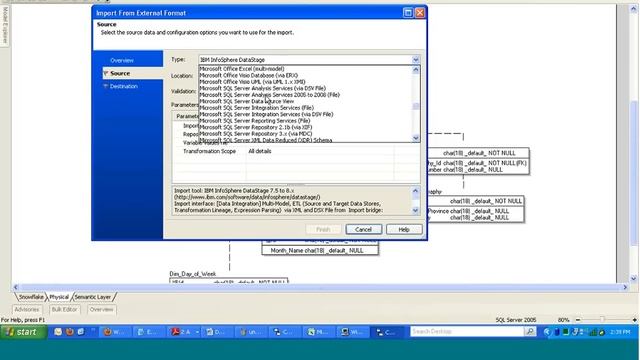
Task: Go to the Destination step in the wizard sidebar
Action: click(x=123, y=87)
